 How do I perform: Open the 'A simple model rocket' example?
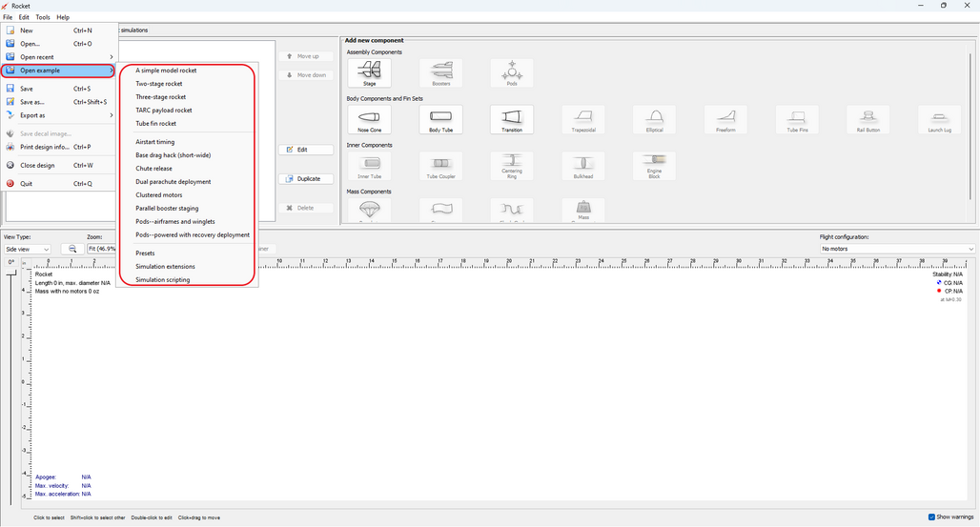coord(166,71)
